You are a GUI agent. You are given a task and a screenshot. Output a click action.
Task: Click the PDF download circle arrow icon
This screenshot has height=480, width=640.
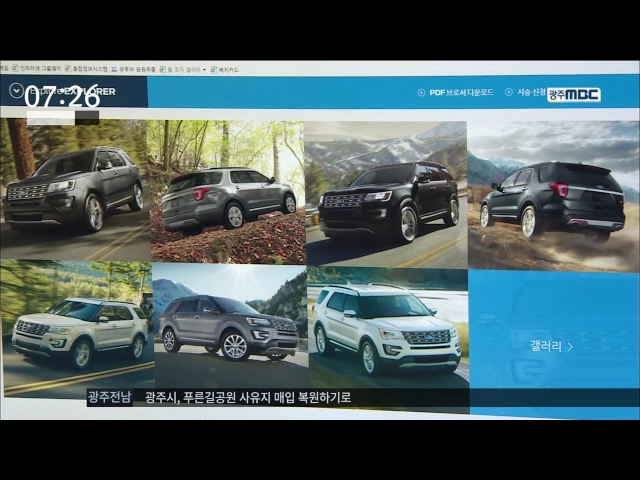(x=421, y=93)
